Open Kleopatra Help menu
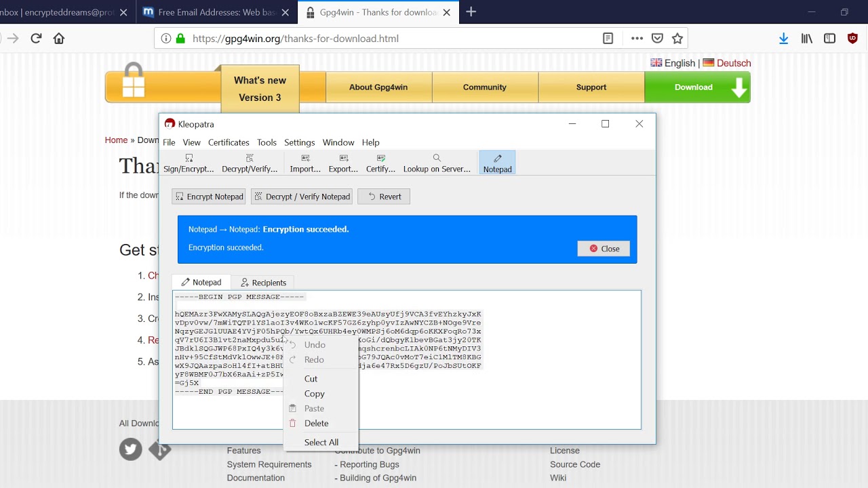868x488 pixels. pyautogui.click(x=370, y=142)
